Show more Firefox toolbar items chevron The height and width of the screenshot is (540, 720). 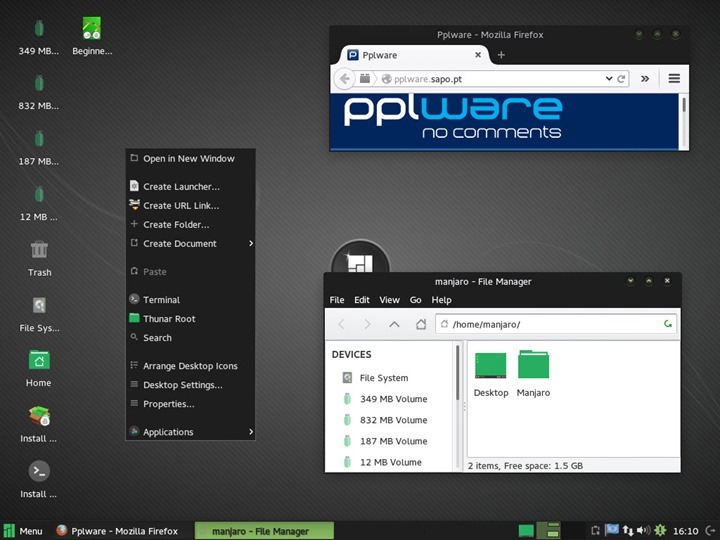tap(645, 79)
